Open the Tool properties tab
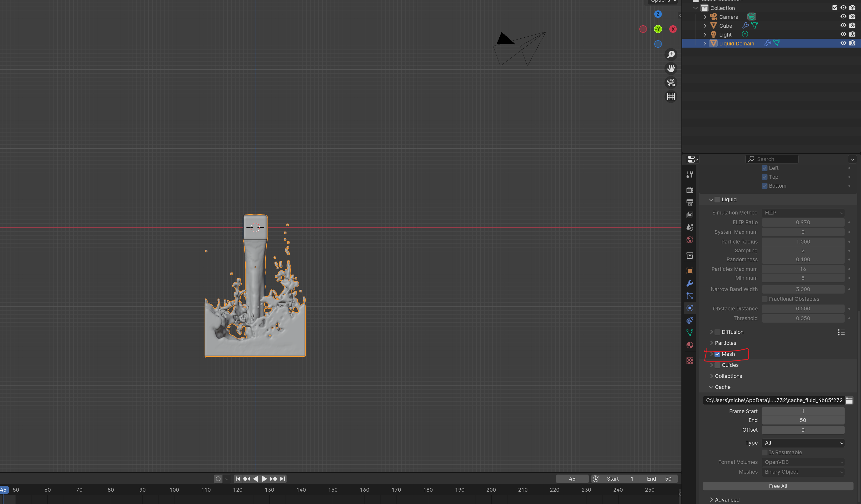This screenshot has height=504, width=861. (689, 175)
